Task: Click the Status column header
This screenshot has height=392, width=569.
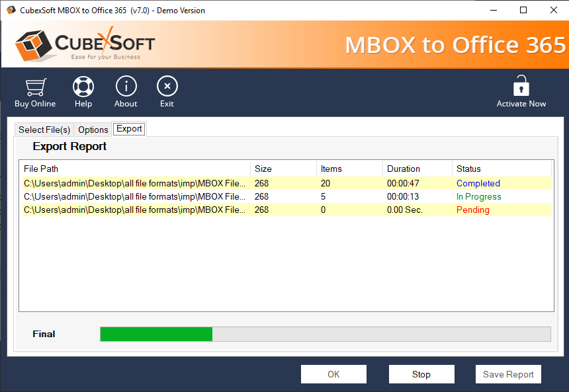Action: (502, 169)
